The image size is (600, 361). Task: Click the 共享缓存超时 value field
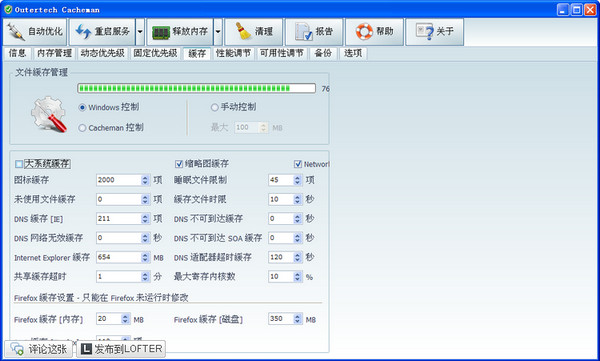click(119, 276)
